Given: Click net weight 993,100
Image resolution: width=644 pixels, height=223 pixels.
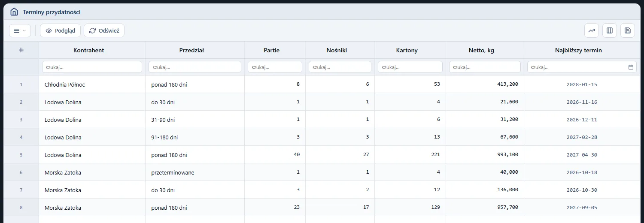Looking at the screenshot, I should [x=507, y=155].
